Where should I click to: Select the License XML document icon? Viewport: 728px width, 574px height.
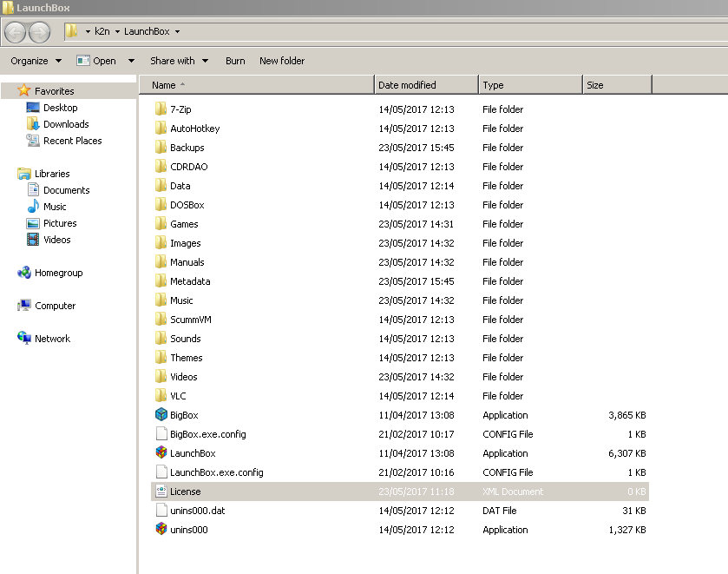tap(161, 491)
